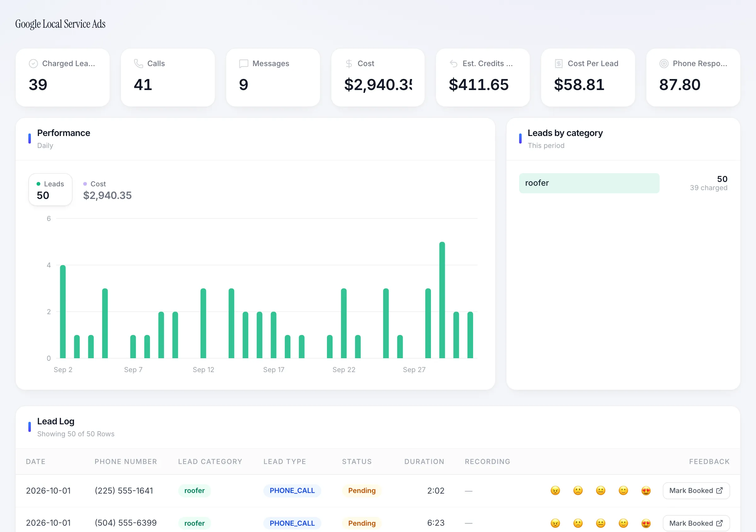Click the Recording column header
This screenshot has height=532, width=756.
(487, 461)
